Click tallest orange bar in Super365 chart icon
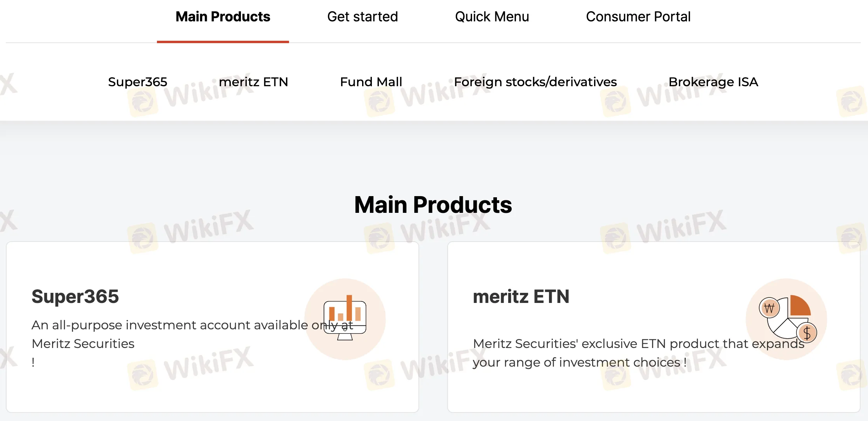The image size is (868, 421). 349,308
